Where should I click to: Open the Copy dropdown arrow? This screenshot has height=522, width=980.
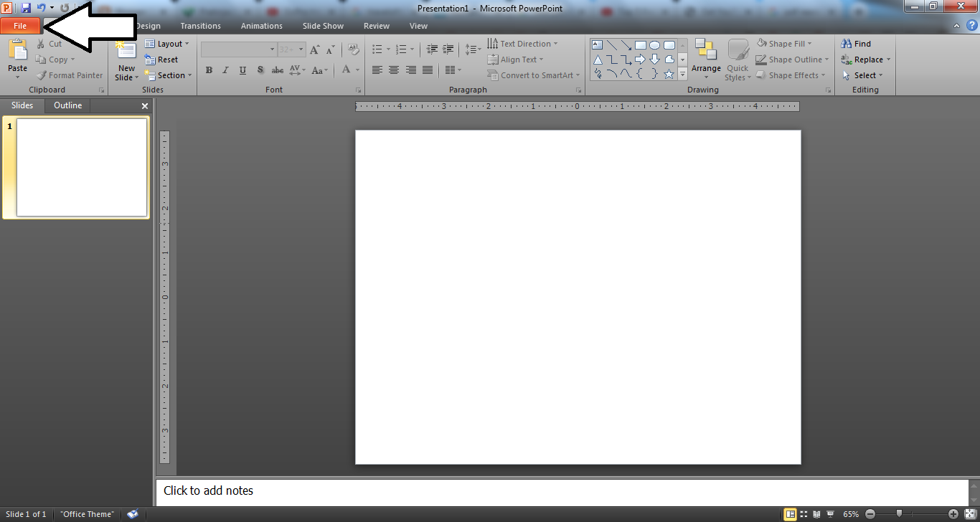72,60
